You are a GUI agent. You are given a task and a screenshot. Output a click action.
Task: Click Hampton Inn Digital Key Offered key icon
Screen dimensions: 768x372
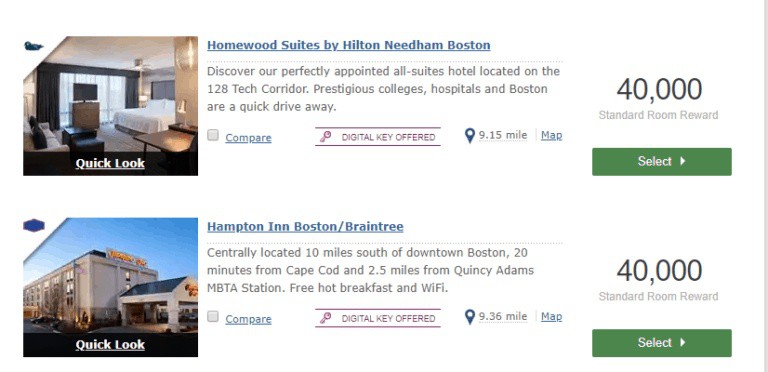(326, 319)
